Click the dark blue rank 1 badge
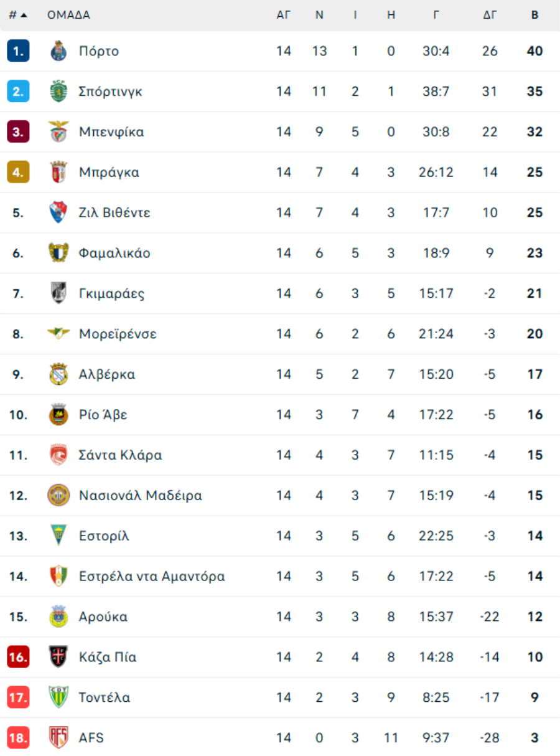 [18, 51]
